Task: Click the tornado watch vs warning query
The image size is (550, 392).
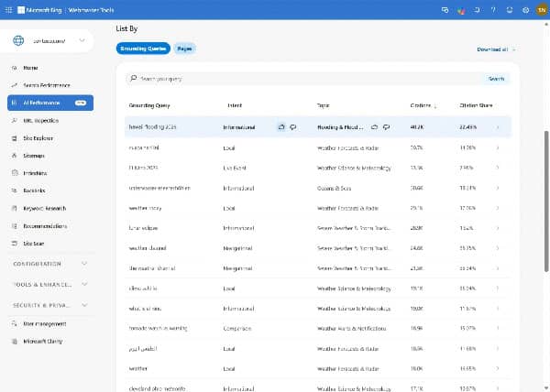Action: coord(158,328)
